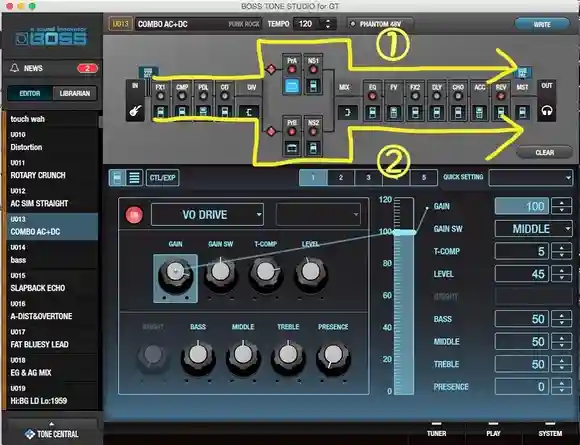Select the PrB preamp block icon

292,148
